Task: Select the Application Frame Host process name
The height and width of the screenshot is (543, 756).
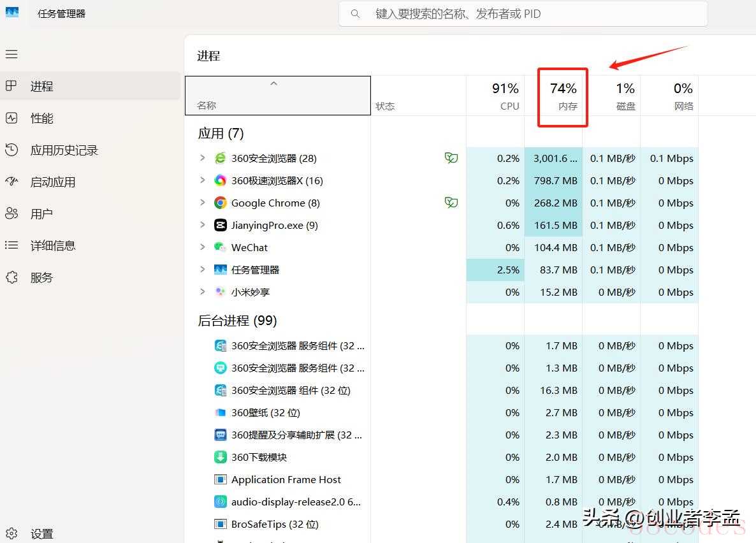Action: click(x=286, y=479)
